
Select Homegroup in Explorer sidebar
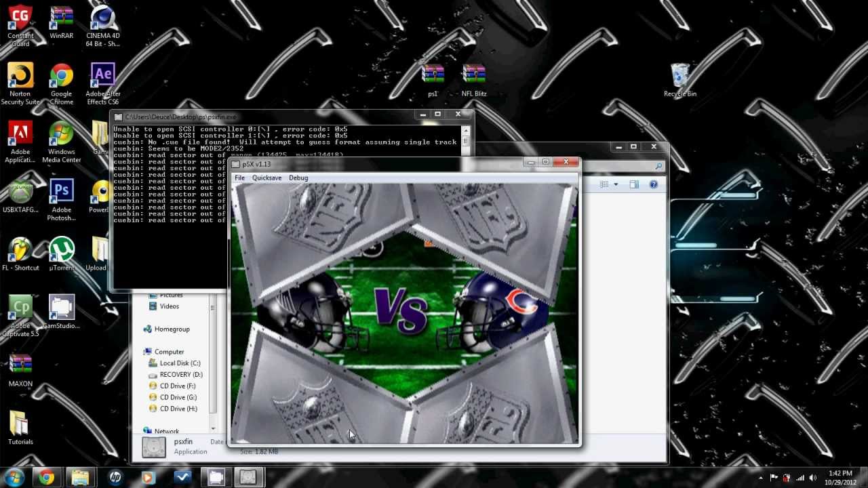172,329
